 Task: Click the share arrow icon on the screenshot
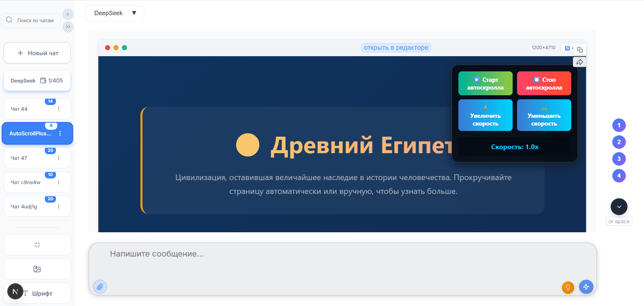[580, 62]
